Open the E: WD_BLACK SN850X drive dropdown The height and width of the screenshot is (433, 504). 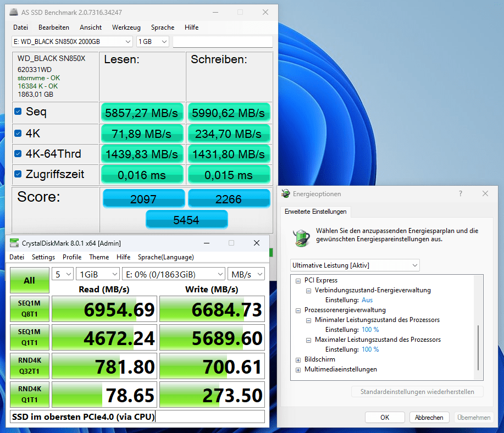click(x=72, y=41)
